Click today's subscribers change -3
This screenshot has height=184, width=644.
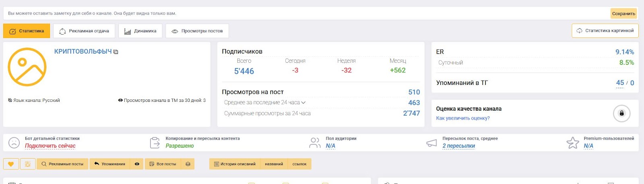(295, 70)
